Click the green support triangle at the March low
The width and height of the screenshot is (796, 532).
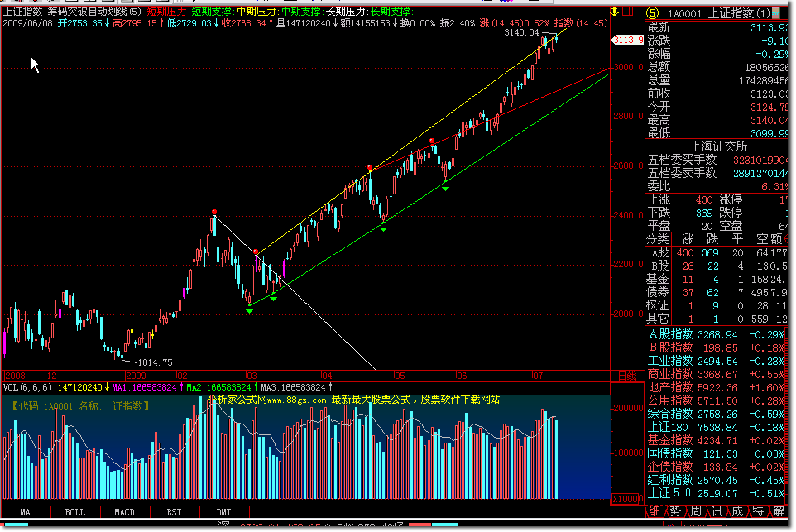click(x=249, y=310)
